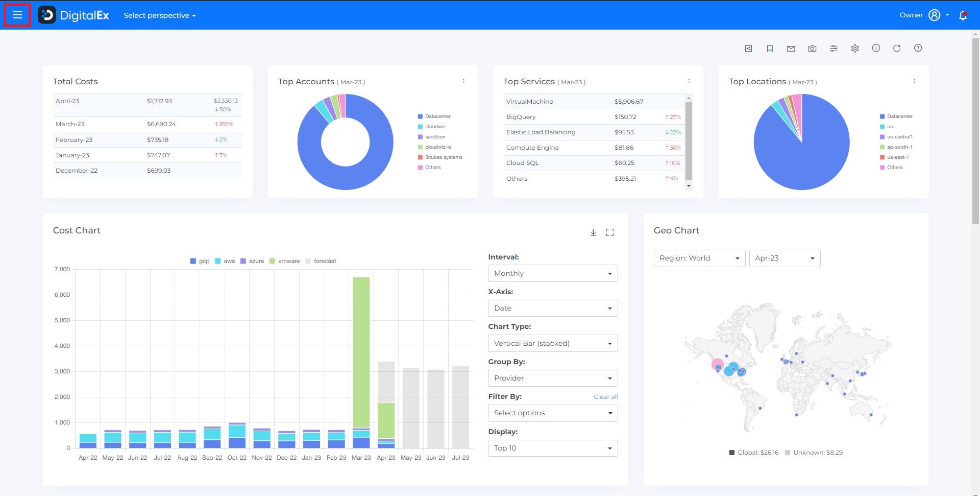Download the Cost Chart
Screen dimensions: 980x496
tap(593, 232)
